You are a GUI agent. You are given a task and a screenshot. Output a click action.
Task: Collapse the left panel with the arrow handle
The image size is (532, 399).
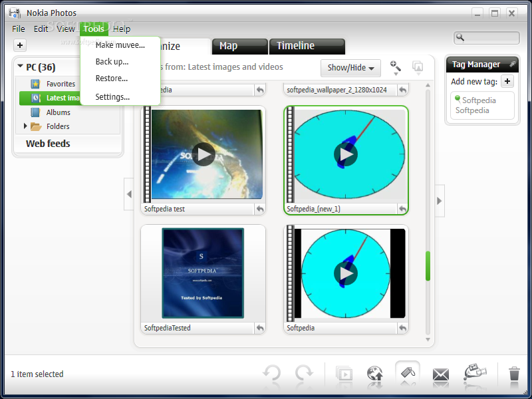(x=129, y=194)
